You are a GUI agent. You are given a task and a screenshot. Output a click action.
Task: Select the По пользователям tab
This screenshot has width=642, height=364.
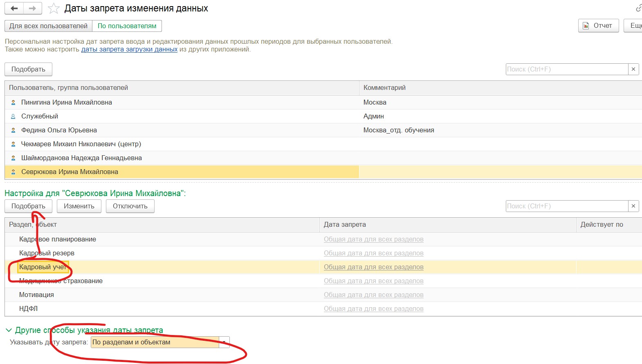coord(127,26)
